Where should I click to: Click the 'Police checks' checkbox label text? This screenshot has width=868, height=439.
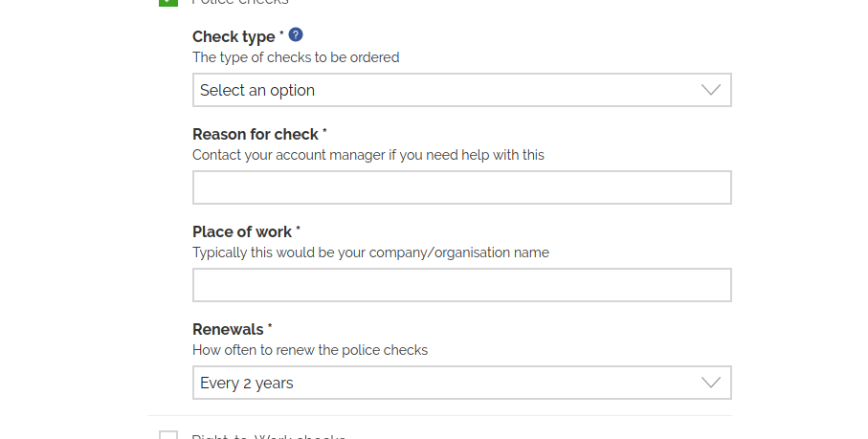tap(239, 2)
